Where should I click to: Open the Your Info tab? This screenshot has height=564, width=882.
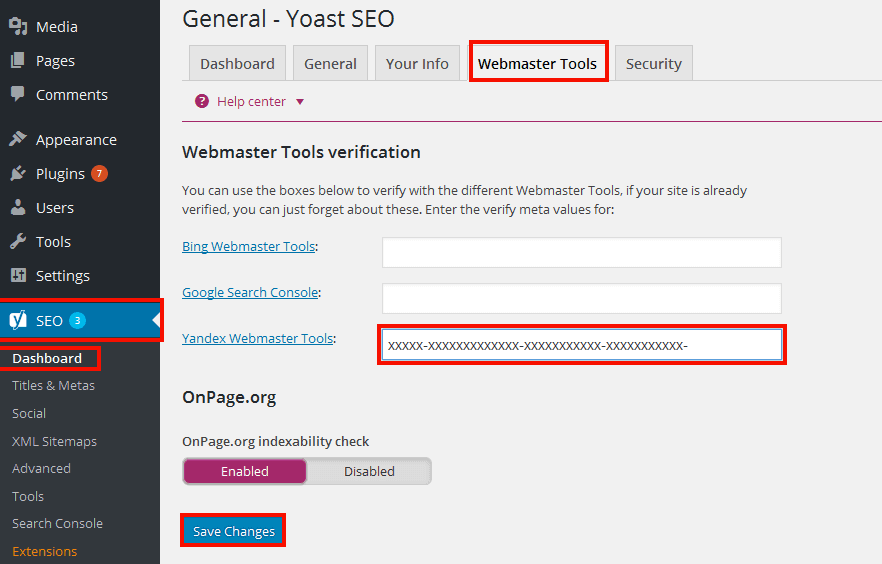(417, 64)
